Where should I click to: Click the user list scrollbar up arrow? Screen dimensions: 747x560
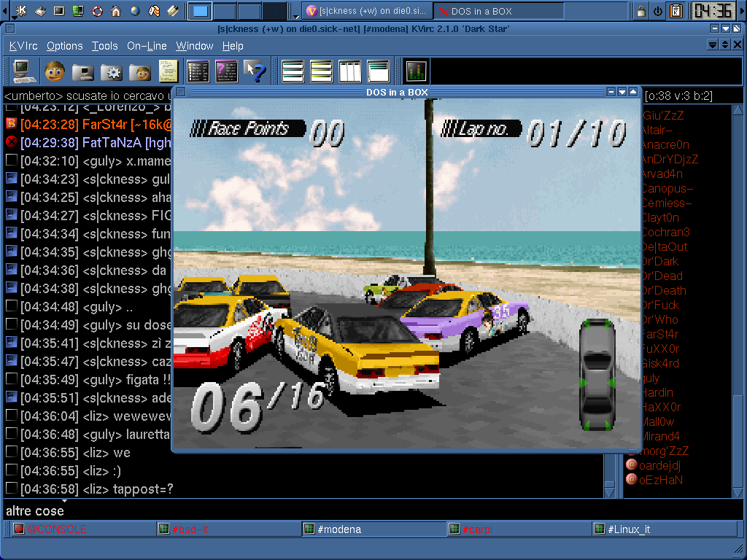tap(738, 110)
